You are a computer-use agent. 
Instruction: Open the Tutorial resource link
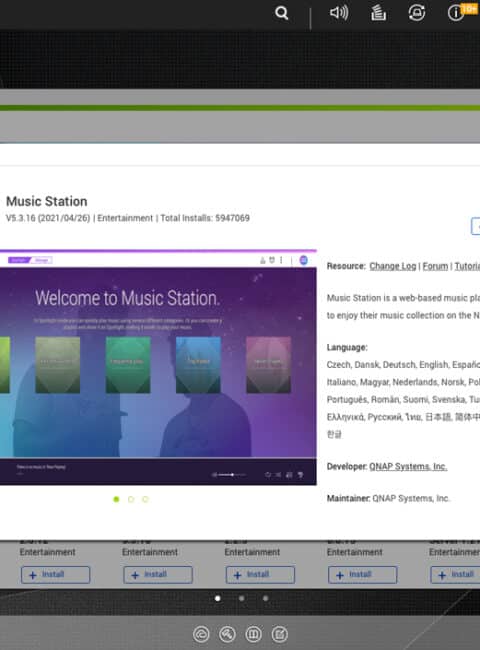[x=467, y=266]
